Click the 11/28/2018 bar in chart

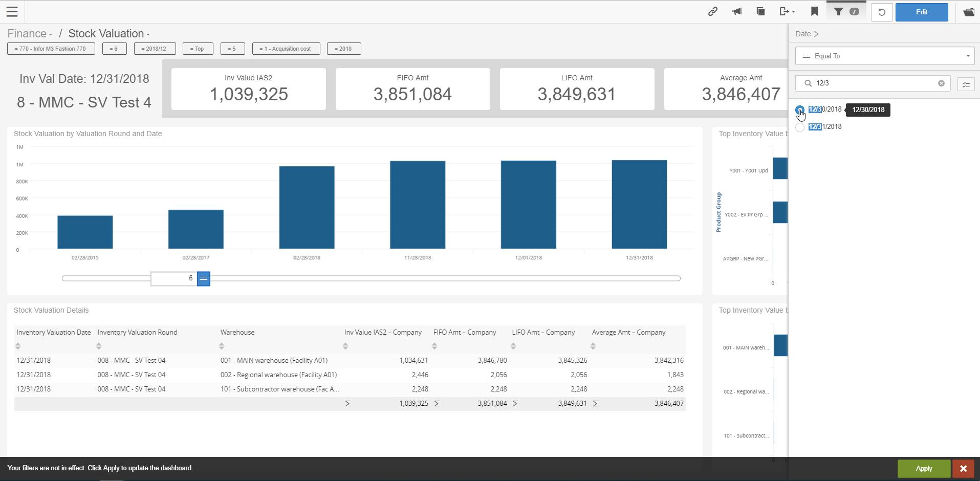pyautogui.click(x=418, y=205)
